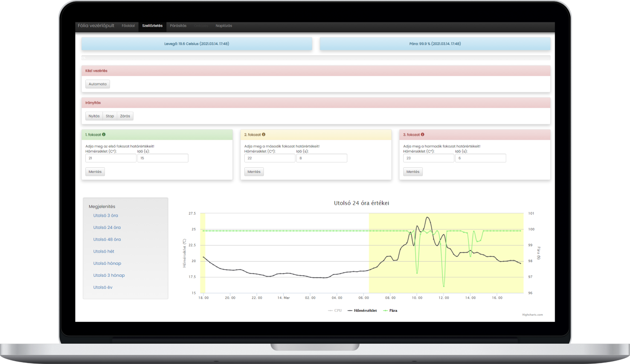Show the CPU series via chart legend
Viewport: 630px width, 364px height.
335,310
